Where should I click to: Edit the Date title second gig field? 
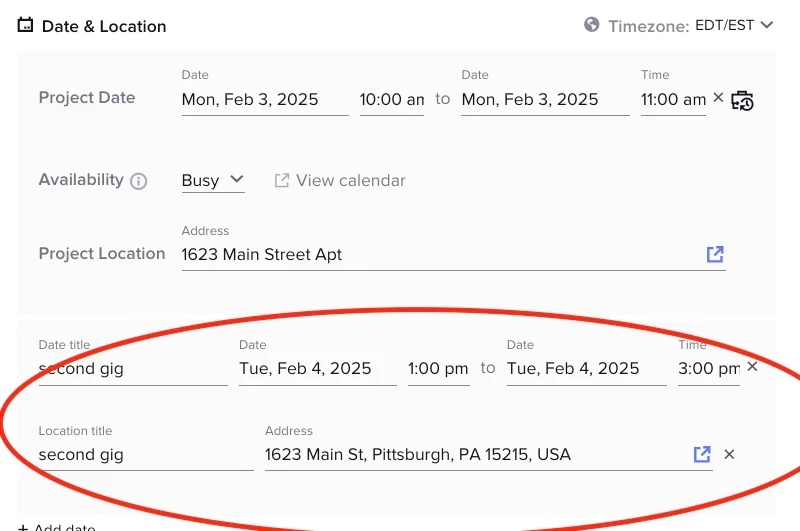(x=132, y=368)
